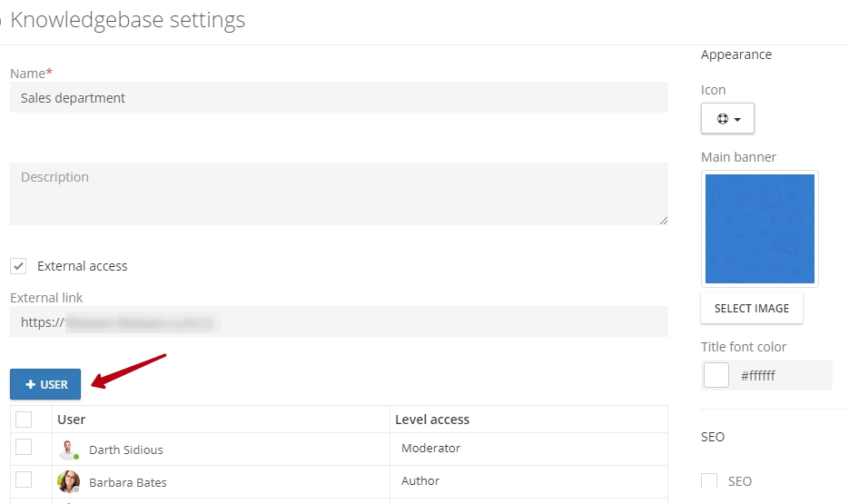Click the lifebuoy icon under Icon
This screenshot has width=849, height=504.
(722, 119)
